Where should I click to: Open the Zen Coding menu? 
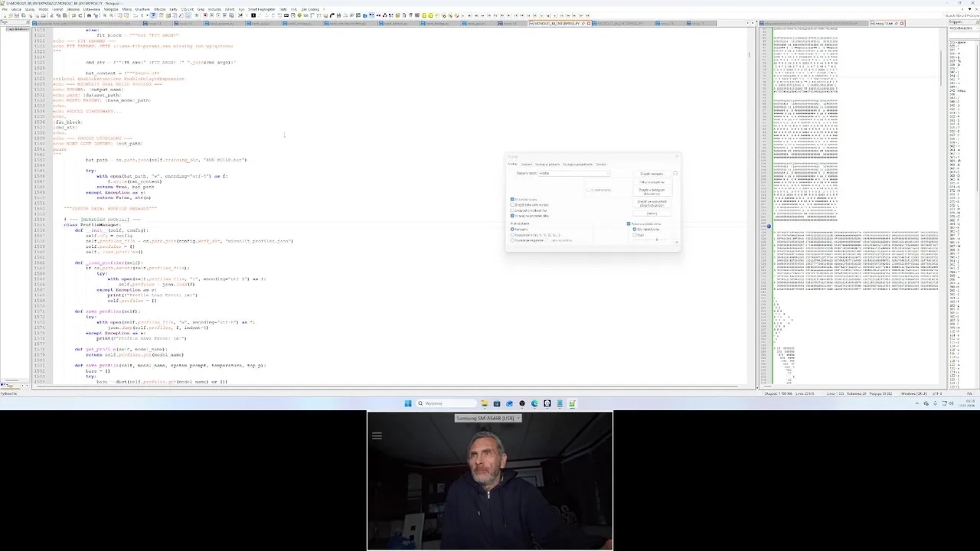(x=310, y=8)
